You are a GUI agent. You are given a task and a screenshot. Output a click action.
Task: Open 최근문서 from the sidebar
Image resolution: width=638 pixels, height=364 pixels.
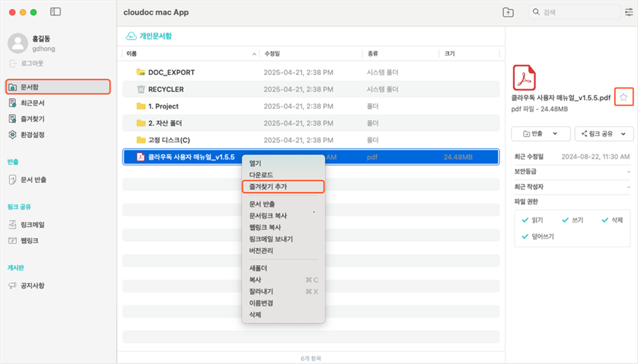[x=32, y=102]
